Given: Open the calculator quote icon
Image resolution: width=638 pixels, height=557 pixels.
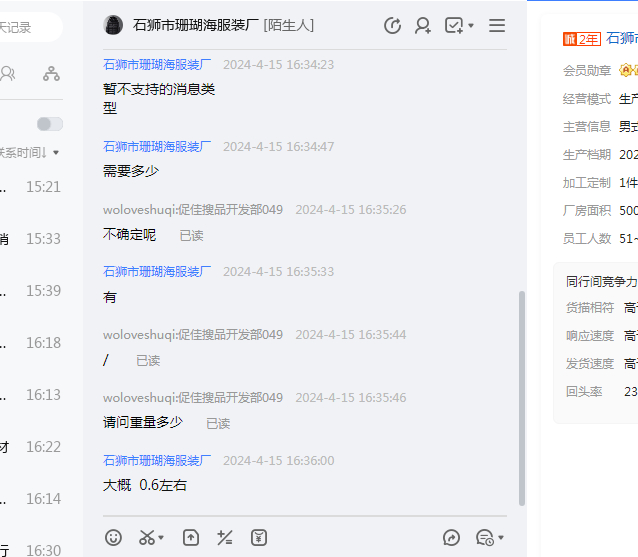Looking at the screenshot, I should (x=225, y=537).
